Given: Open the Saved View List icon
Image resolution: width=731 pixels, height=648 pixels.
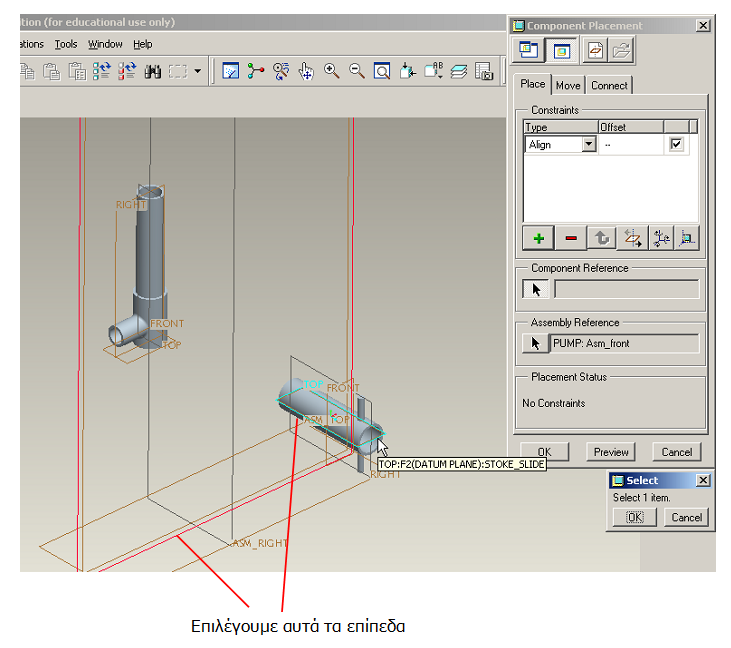Looking at the screenshot, I should coord(434,71).
